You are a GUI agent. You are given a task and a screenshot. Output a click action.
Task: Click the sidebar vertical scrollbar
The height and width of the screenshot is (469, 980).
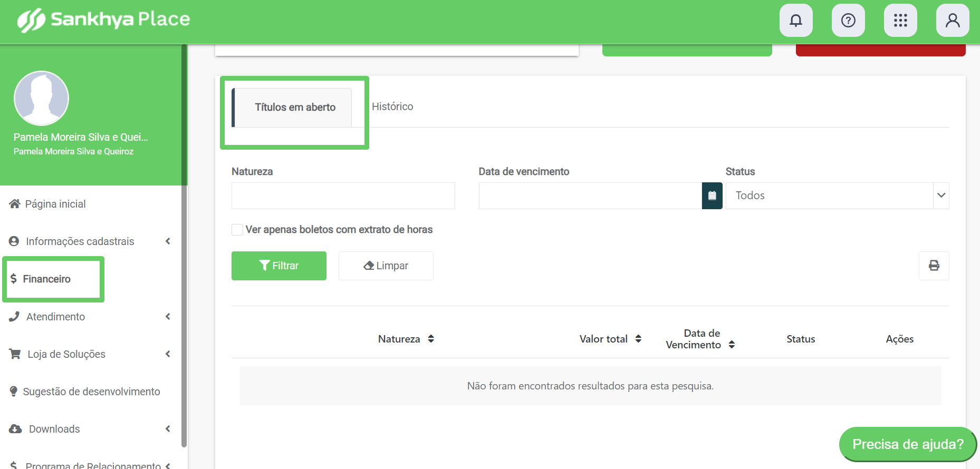pyautogui.click(x=184, y=246)
